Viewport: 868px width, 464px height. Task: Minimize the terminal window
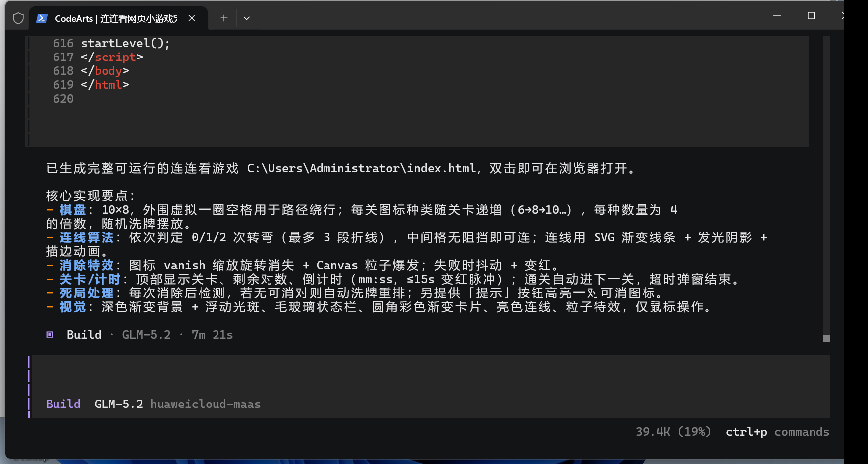click(x=777, y=16)
